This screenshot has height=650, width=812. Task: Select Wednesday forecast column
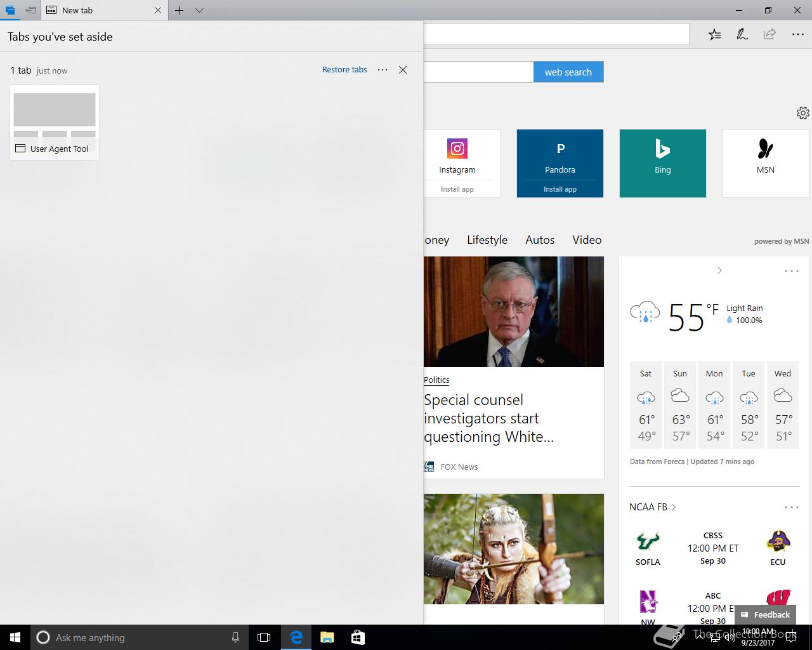click(783, 405)
